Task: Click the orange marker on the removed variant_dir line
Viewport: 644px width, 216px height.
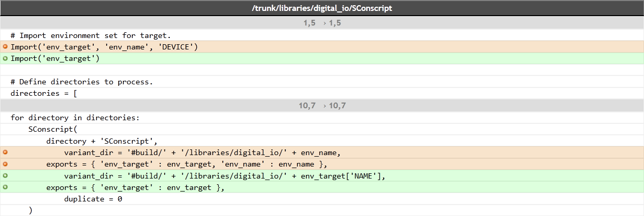Action: point(5,153)
